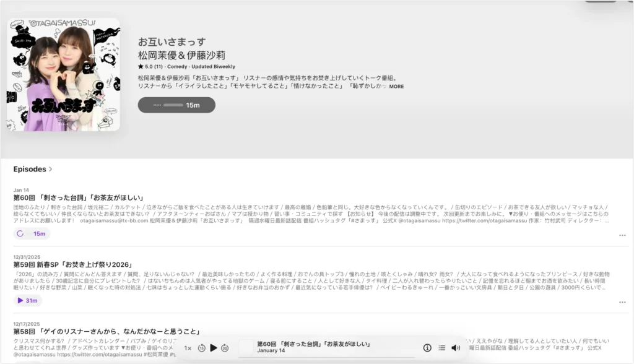The image size is (634, 364).
Task: Click the now-playing artwork thumbnail
Action: click(246, 347)
